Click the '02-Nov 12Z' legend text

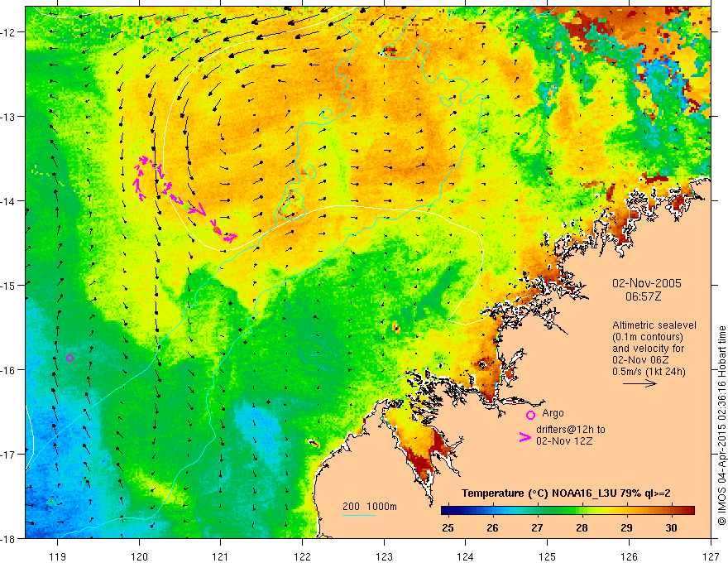[x=564, y=441]
